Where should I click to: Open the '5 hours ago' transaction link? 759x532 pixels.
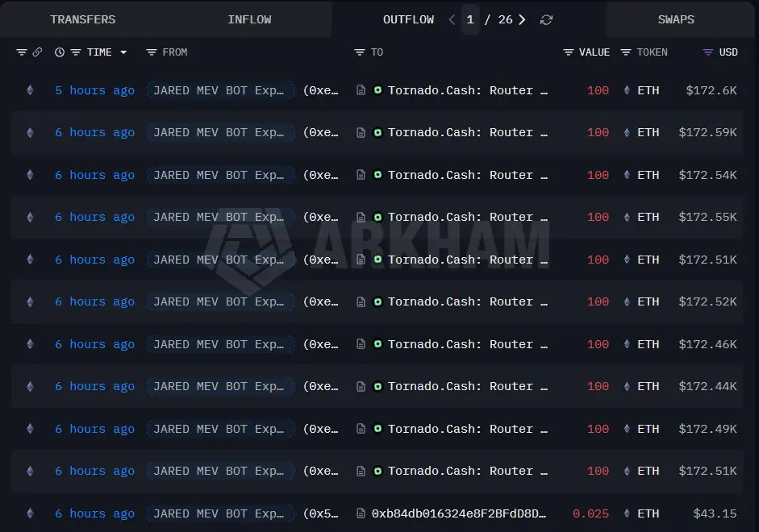[94, 90]
